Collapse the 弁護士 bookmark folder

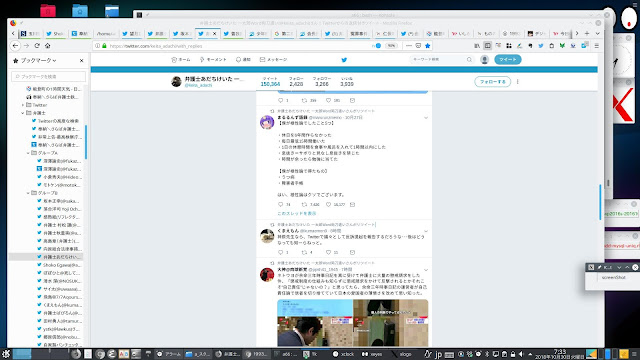(x=23, y=113)
